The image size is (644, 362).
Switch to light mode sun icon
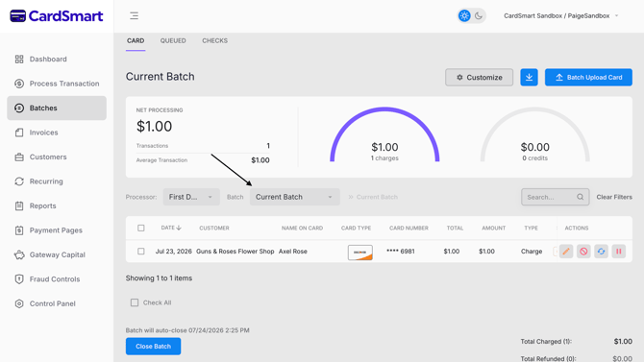point(464,16)
